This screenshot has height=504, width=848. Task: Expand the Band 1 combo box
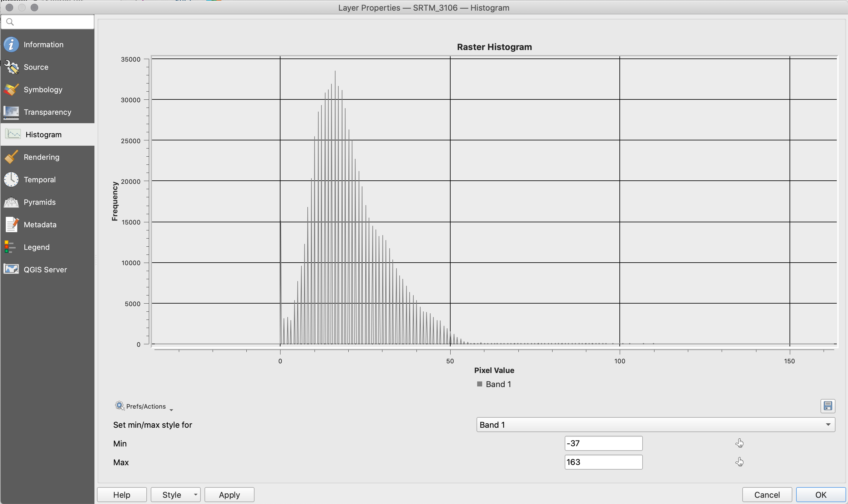pos(655,425)
